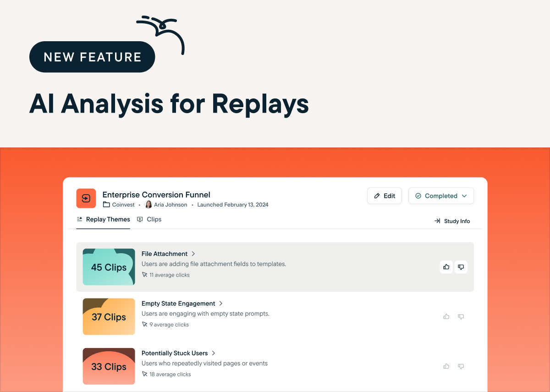
Task: Expand the File Attachment theme via its chevron
Action: [193, 254]
